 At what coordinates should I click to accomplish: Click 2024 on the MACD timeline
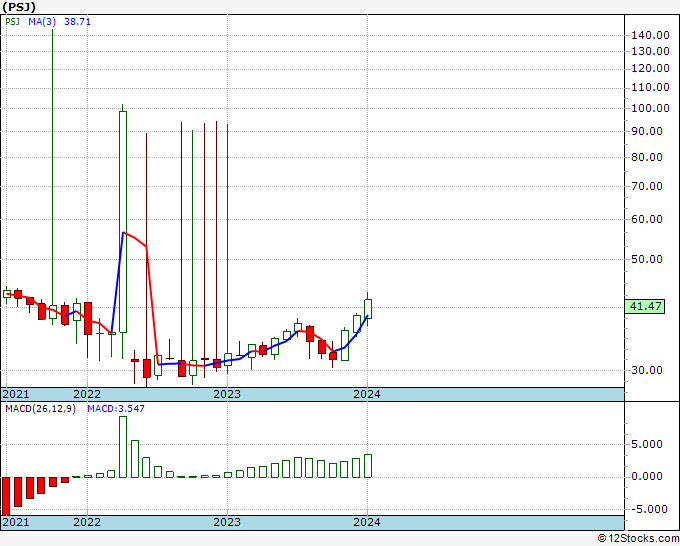[367, 522]
